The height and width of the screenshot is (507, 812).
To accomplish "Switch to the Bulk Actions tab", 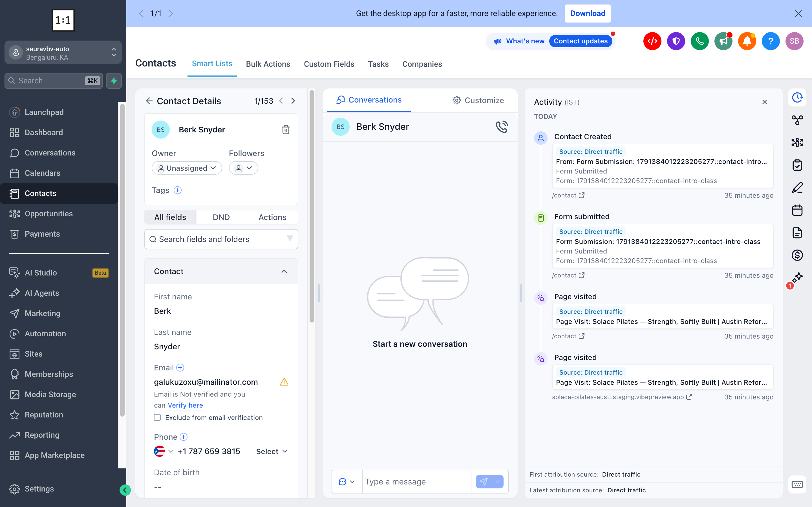I will (x=268, y=64).
